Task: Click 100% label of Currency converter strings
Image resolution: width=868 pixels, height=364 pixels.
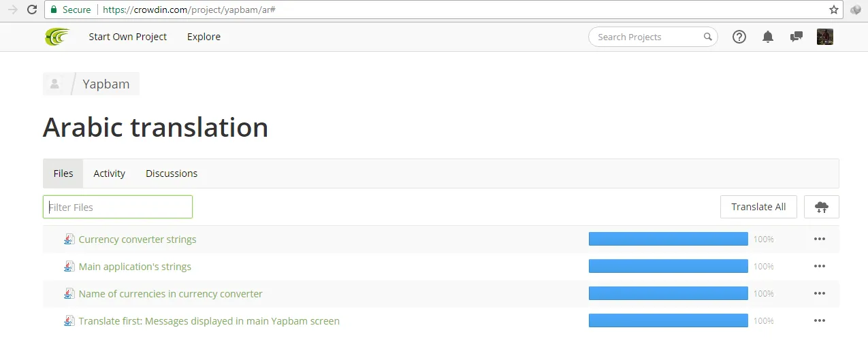Action: [764, 239]
